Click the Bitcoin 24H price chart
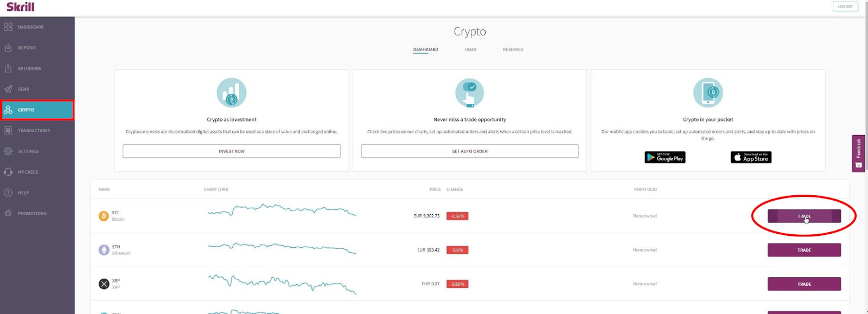This screenshot has width=868, height=314. pyautogui.click(x=282, y=210)
